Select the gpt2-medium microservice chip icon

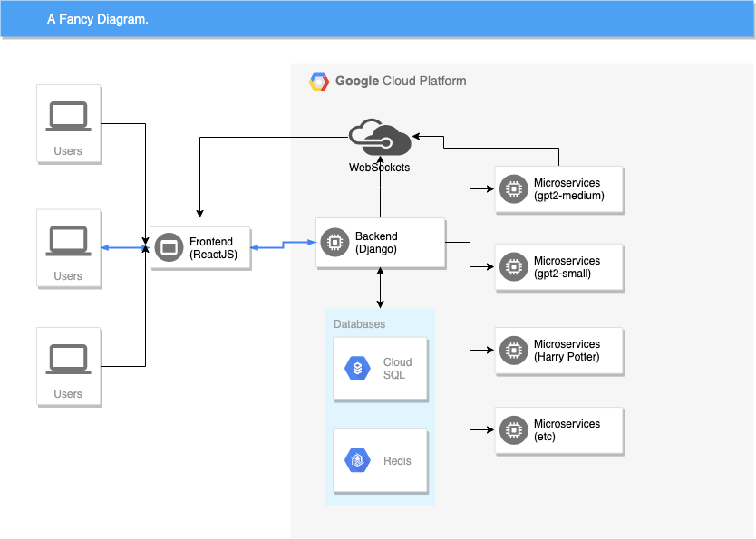pos(514,188)
